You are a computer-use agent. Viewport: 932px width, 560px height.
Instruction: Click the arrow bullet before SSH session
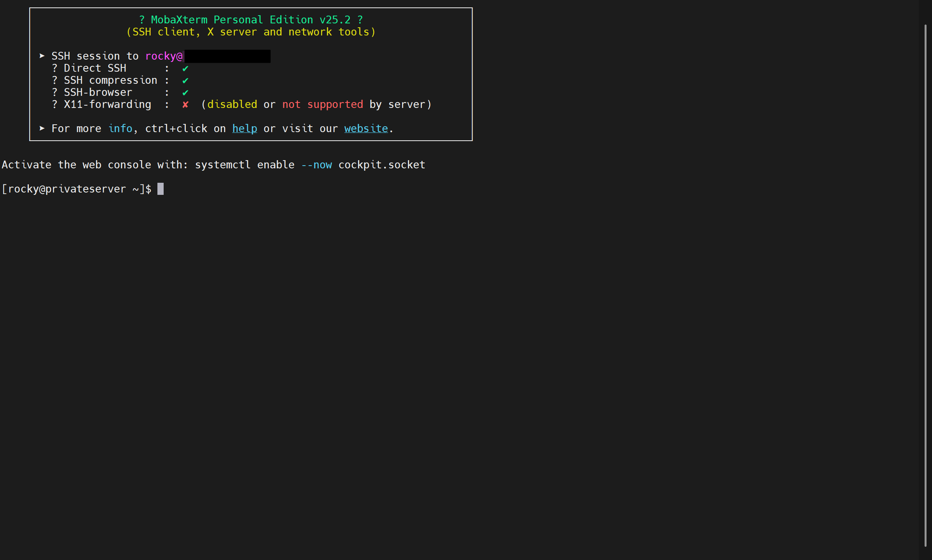pyautogui.click(x=42, y=56)
